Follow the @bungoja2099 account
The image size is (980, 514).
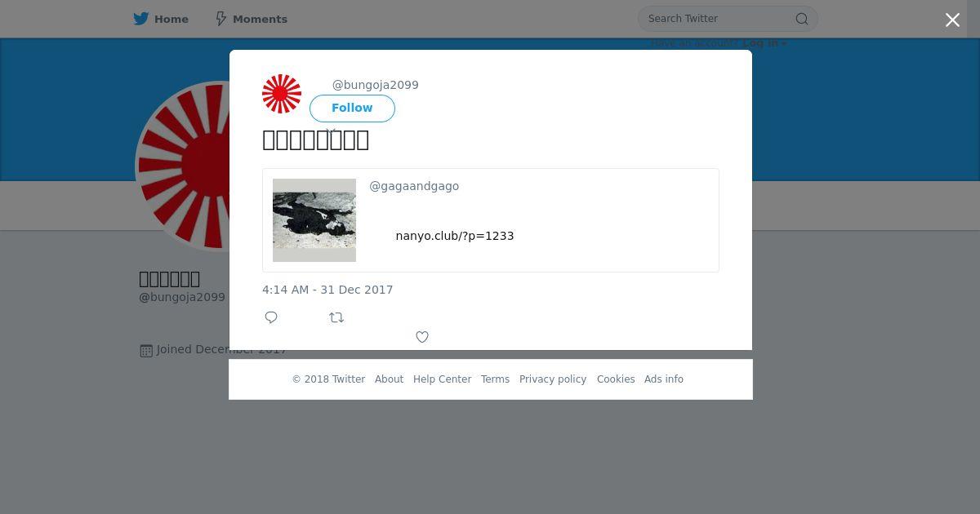(x=352, y=108)
